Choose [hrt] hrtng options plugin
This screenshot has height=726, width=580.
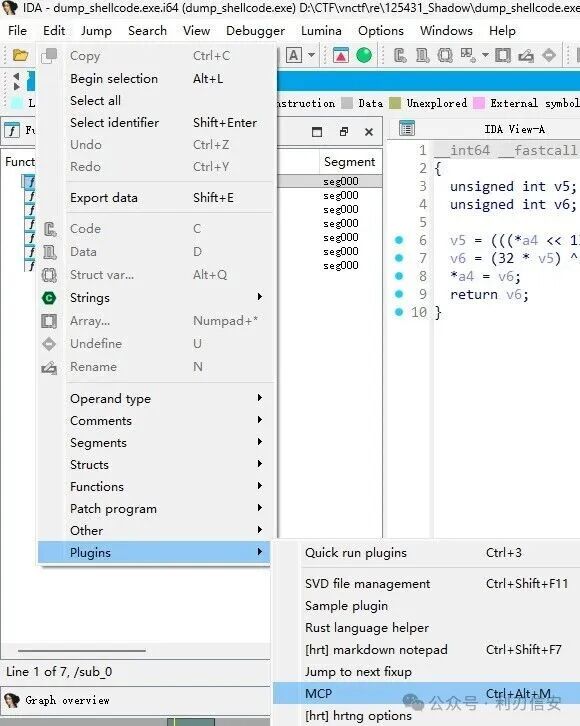coord(426,715)
